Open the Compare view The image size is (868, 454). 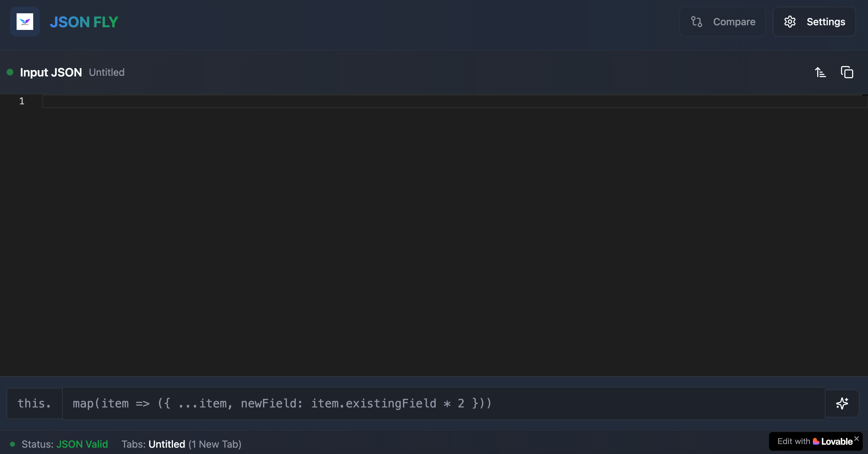click(x=723, y=22)
